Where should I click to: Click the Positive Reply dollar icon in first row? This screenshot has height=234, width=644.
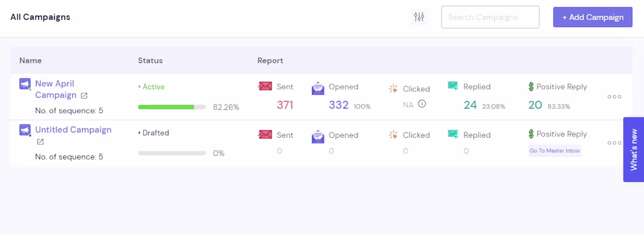tap(531, 87)
